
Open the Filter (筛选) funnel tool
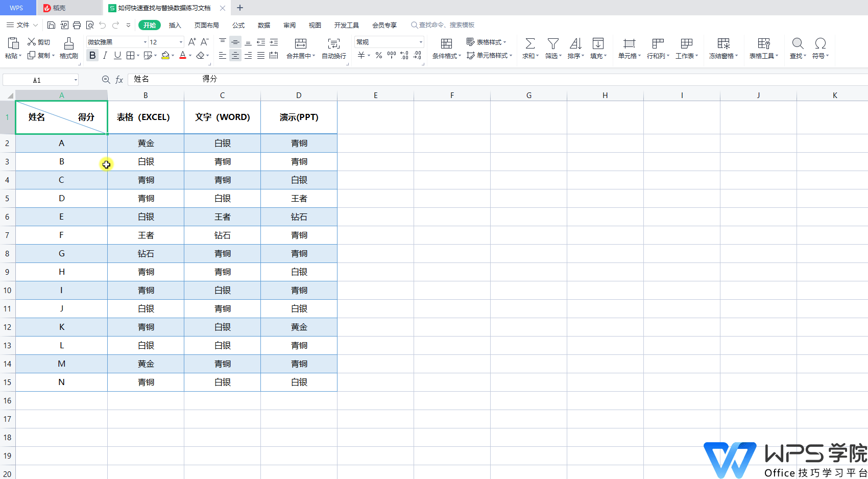552,44
